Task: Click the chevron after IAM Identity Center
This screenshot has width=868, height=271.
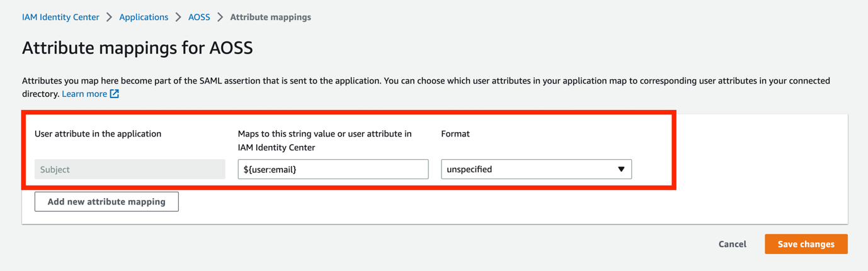Action: click(x=110, y=18)
